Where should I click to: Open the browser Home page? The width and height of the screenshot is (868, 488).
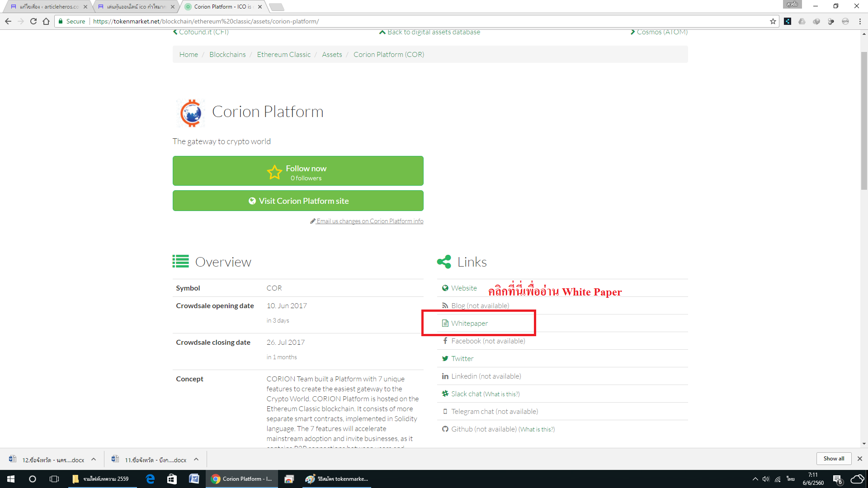click(x=46, y=21)
